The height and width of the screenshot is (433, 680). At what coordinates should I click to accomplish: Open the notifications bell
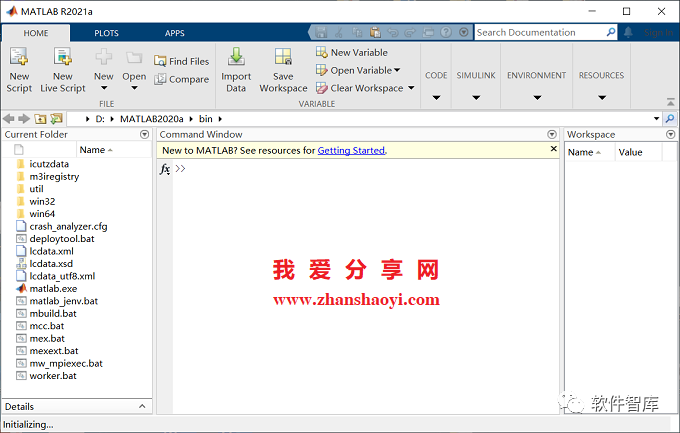[x=628, y=32]
